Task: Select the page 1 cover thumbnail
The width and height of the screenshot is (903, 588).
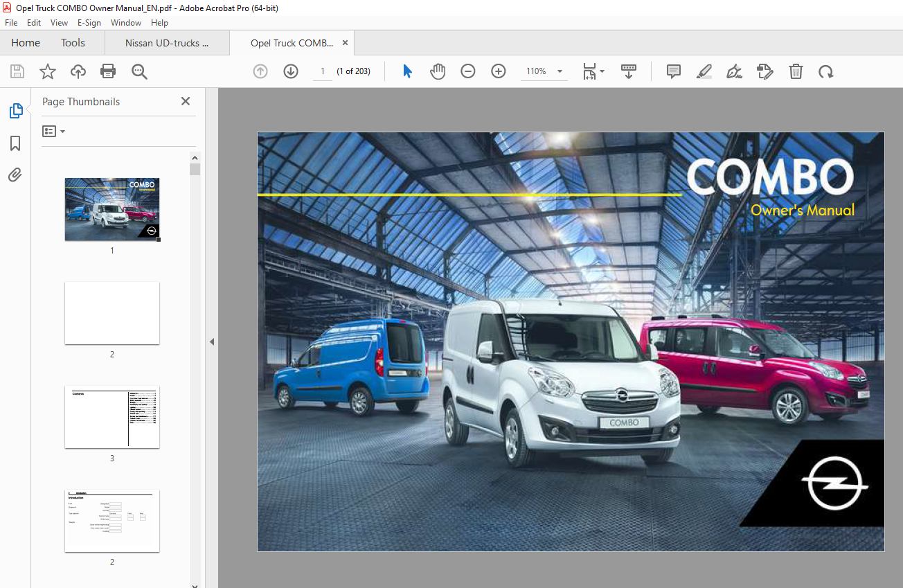Action: click(112, 209)
